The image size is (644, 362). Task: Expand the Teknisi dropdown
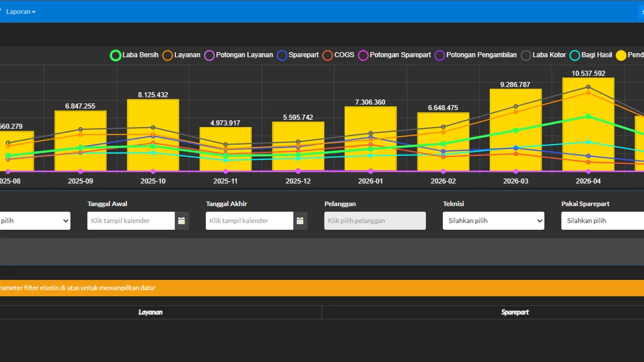click(x=494, y=221)
